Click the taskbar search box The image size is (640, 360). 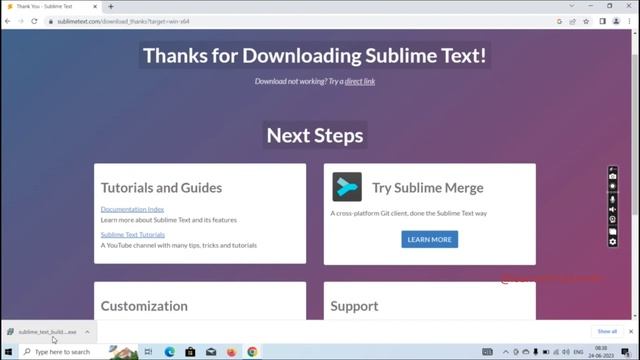78,351
